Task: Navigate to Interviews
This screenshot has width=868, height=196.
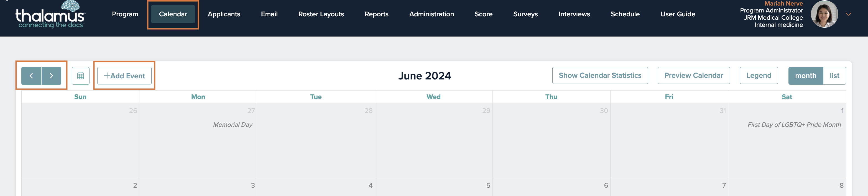Action: (x=574, y=14)
